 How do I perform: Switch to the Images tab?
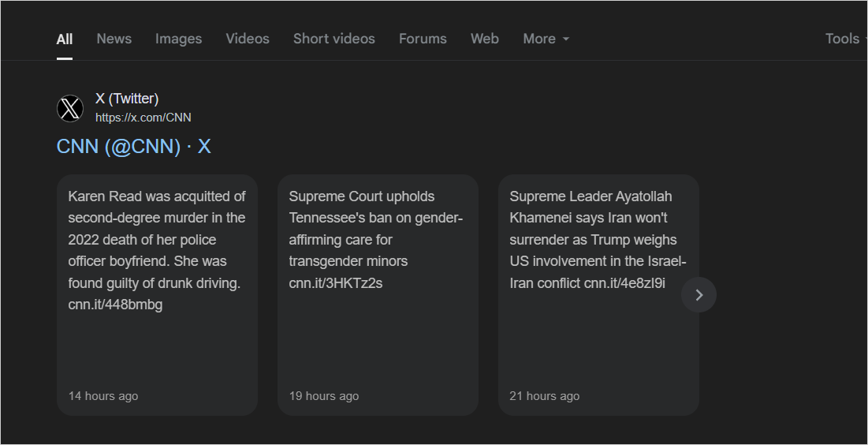click(x=178, y=39)
